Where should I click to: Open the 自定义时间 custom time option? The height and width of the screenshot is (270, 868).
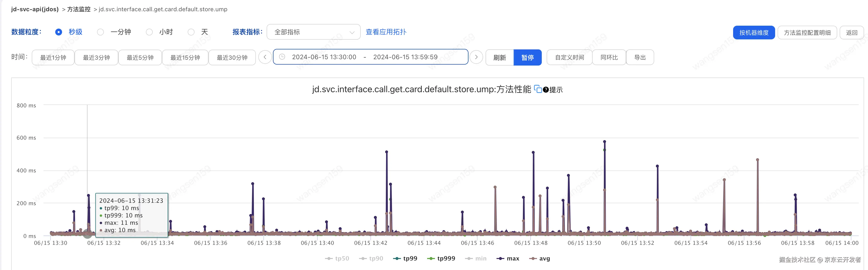tap(569, 57)
